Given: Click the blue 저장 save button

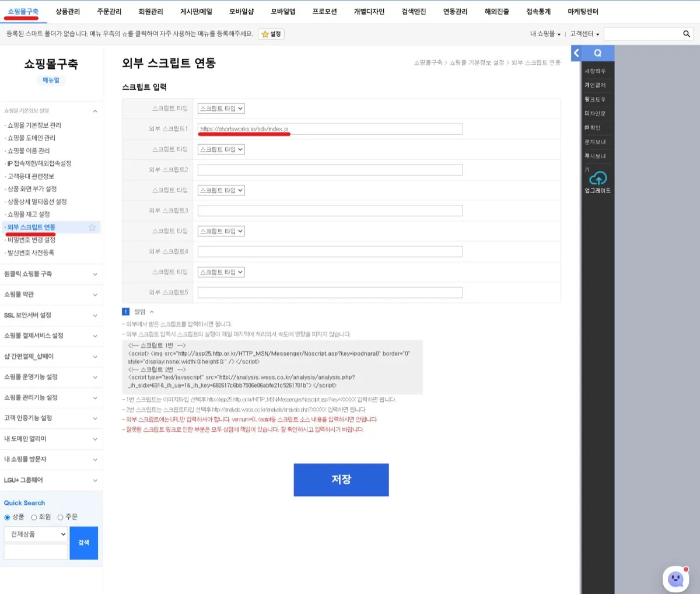Looking at the screenshot, I should (x=341, y=480).
